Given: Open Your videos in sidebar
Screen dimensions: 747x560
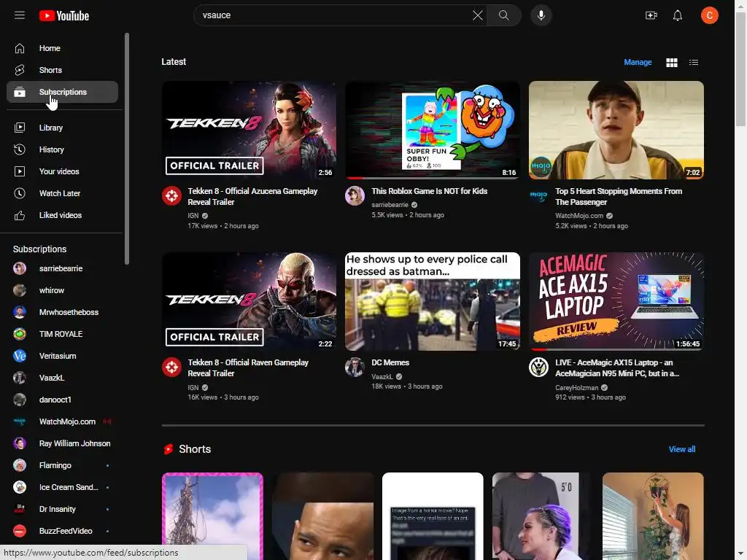Looking at the screenshot, I should (63, 171).
